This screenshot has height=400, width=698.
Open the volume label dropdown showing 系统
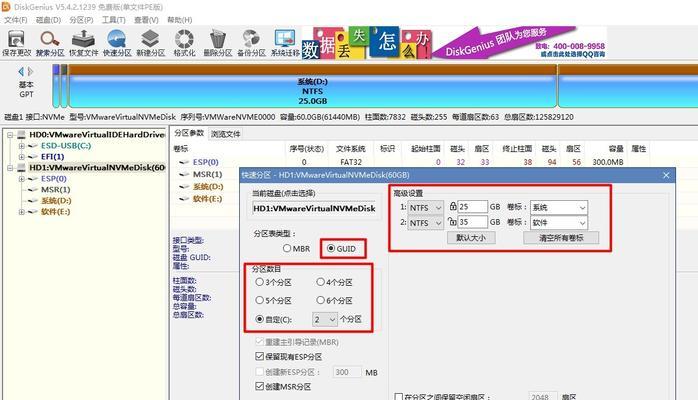tap(559, 207)
